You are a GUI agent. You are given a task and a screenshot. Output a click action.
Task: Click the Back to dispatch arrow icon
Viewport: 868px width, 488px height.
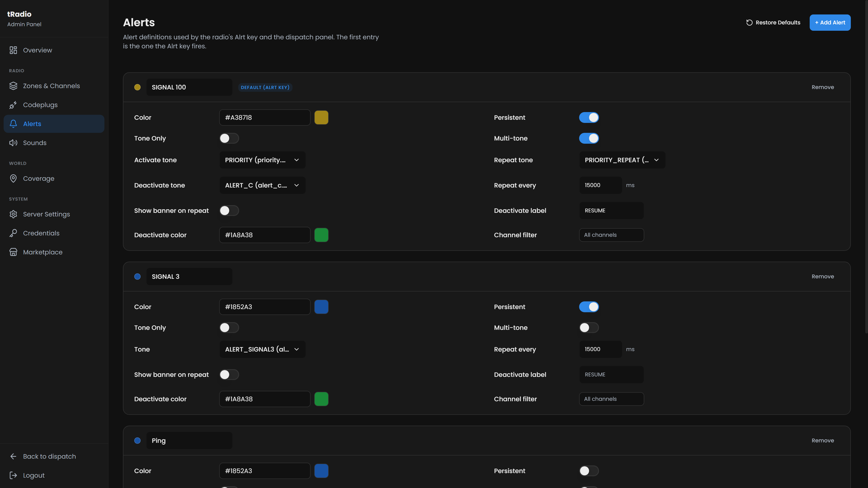[13, 456]
